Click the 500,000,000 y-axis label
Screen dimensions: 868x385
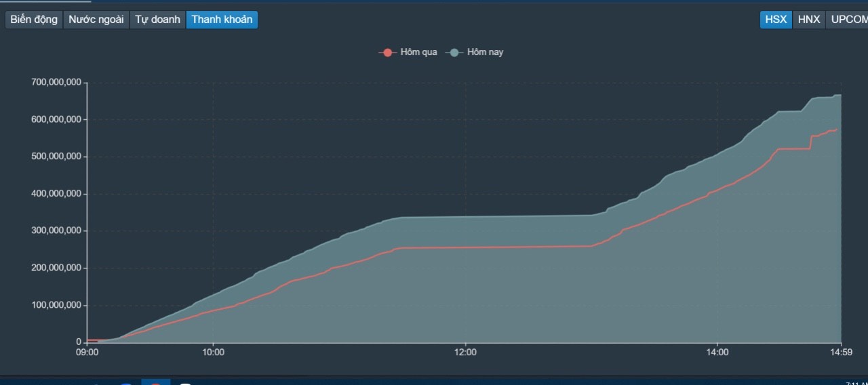coord(56,157)
